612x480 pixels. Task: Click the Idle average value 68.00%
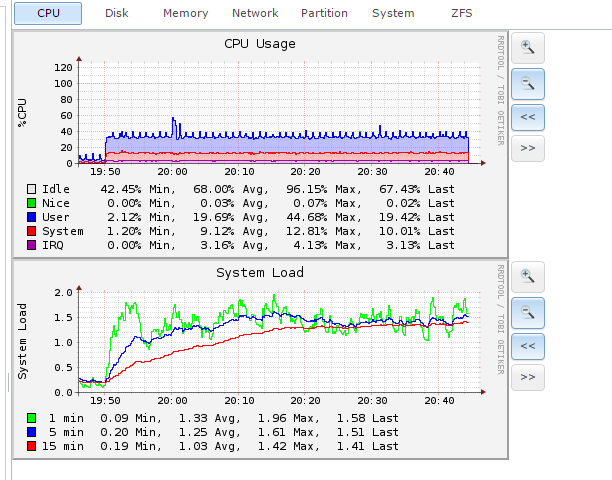[214, 189]
